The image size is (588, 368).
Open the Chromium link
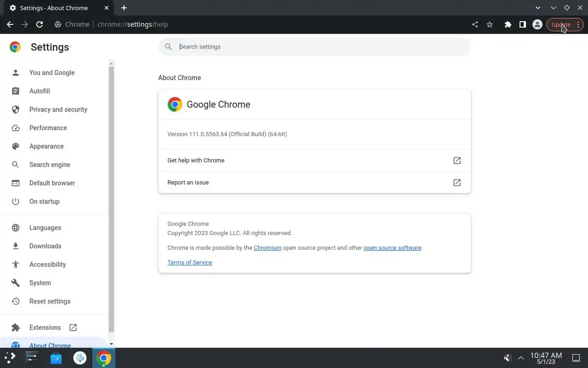point(267,247)
